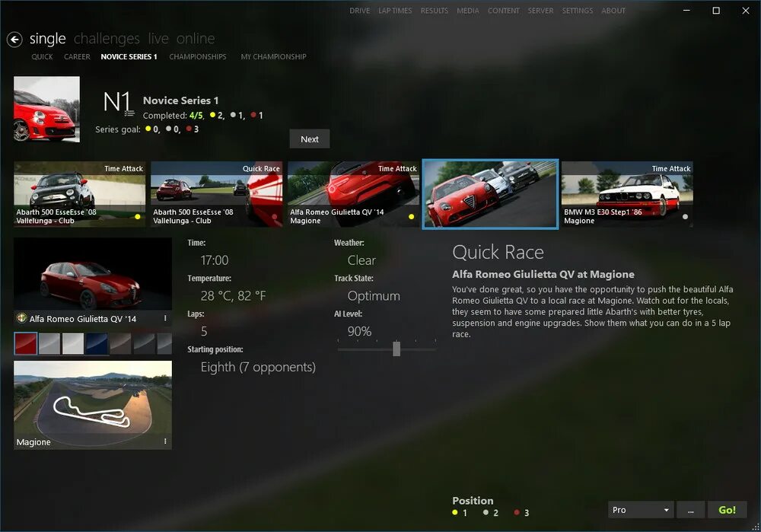Click the N1 series icon

tap(118, 103)
